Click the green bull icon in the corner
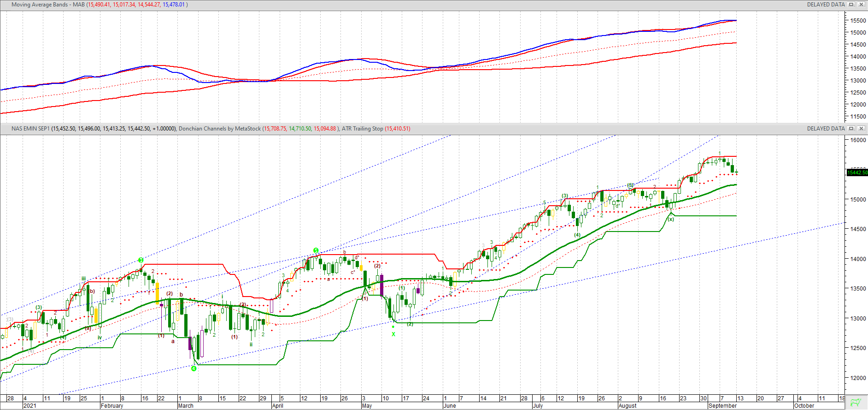The height and width of the screenshot is (410, 868). pyautogui.click(x=856, y=403)
